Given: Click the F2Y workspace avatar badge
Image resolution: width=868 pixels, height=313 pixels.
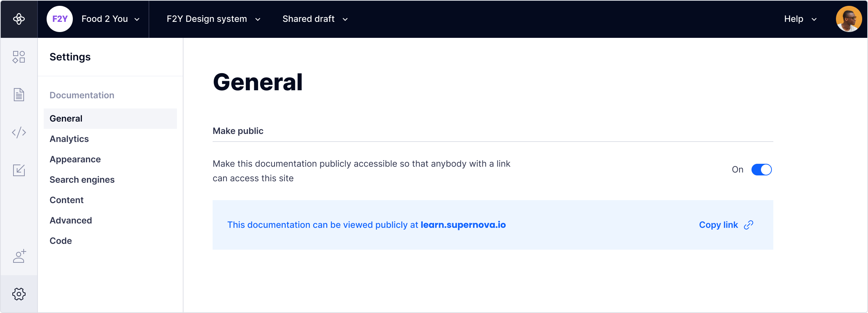Looking at the screenshot, I should (x=60, y=19).
